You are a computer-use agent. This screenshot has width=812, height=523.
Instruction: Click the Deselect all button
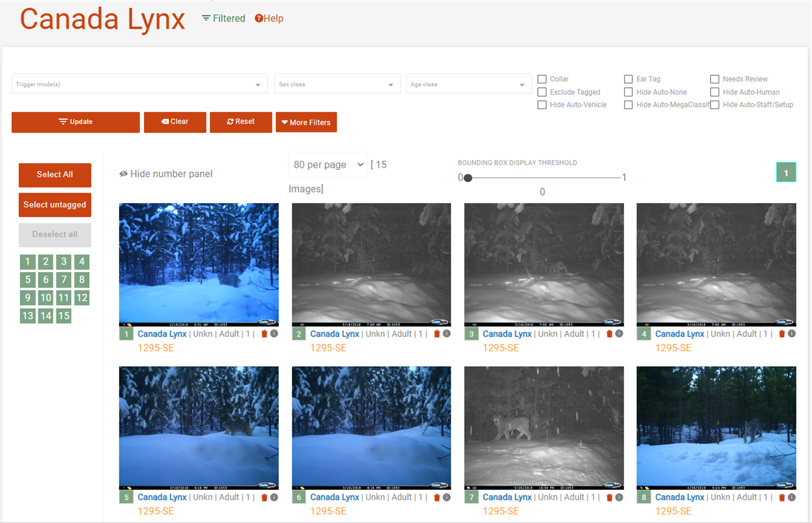[x=55, y=234]
